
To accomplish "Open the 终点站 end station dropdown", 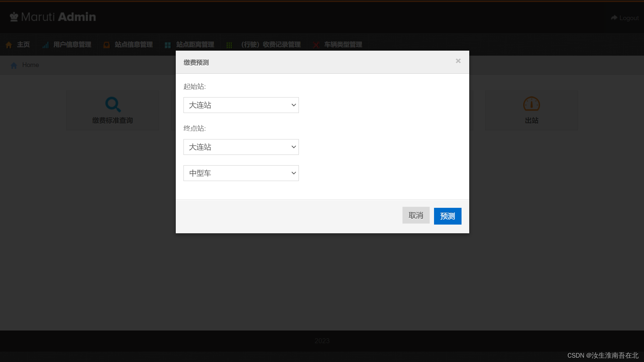I will point(241,147).
